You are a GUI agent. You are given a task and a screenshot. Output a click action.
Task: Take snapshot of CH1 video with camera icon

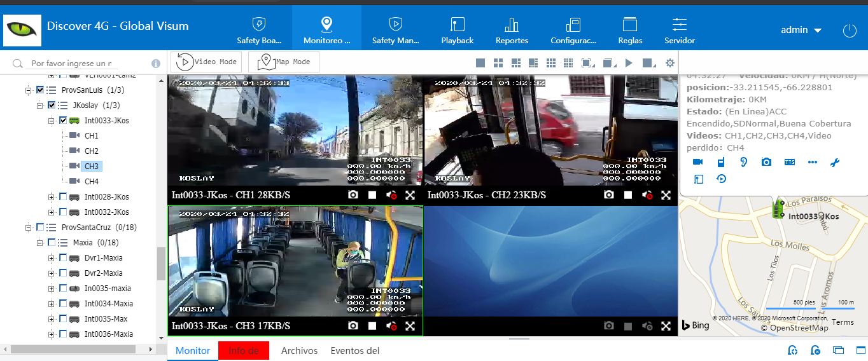[353, 195]
